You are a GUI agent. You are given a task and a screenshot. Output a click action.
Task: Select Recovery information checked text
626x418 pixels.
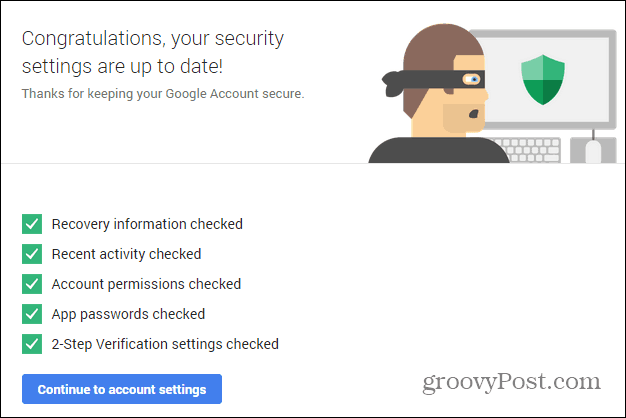pos(147,224)
